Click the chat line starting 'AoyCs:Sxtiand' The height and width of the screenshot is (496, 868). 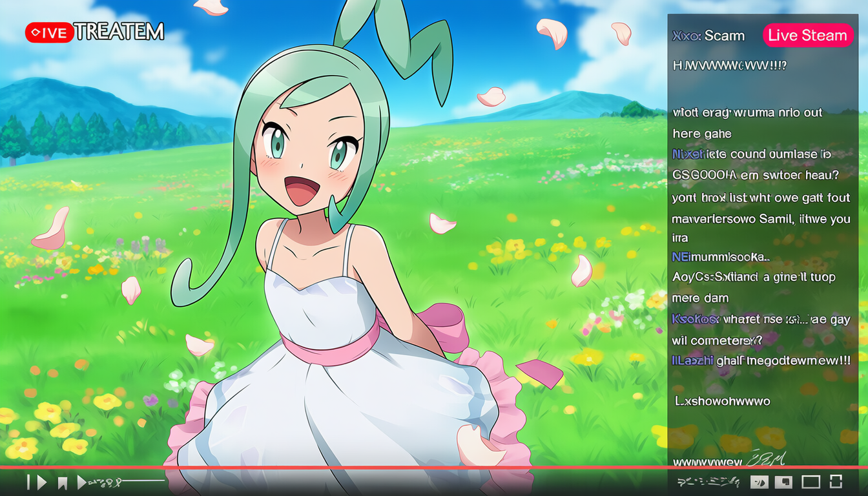(754, 277)
